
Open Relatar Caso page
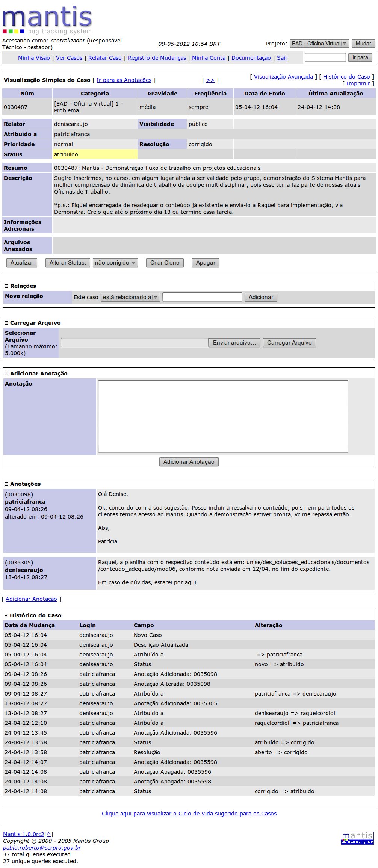pos(105,58)
